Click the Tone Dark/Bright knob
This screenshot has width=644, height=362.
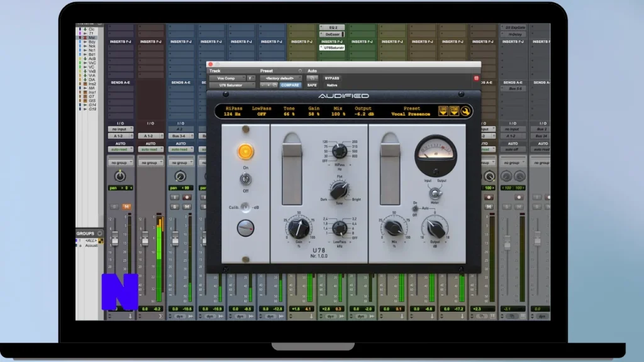pos(339,190)
